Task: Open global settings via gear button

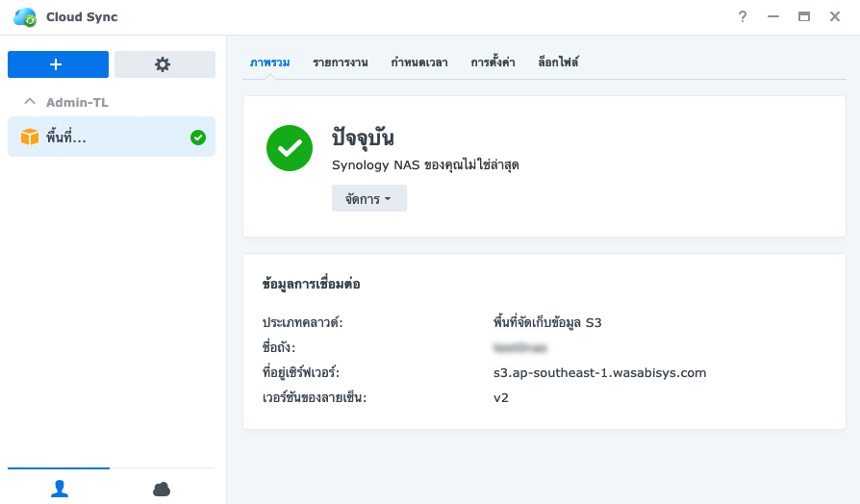Action: [x=164, y=64]
